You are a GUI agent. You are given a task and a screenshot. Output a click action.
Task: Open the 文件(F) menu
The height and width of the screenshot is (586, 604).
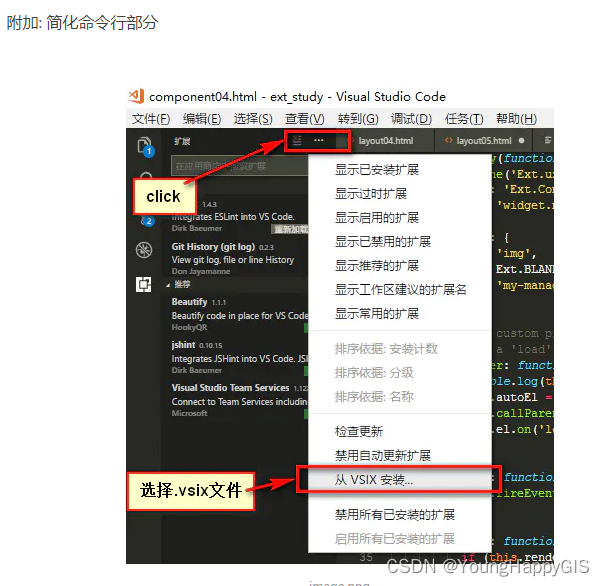(151, 119)
